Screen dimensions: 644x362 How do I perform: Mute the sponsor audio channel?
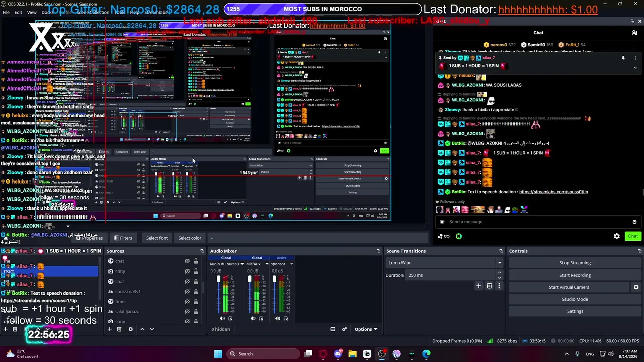278,318
